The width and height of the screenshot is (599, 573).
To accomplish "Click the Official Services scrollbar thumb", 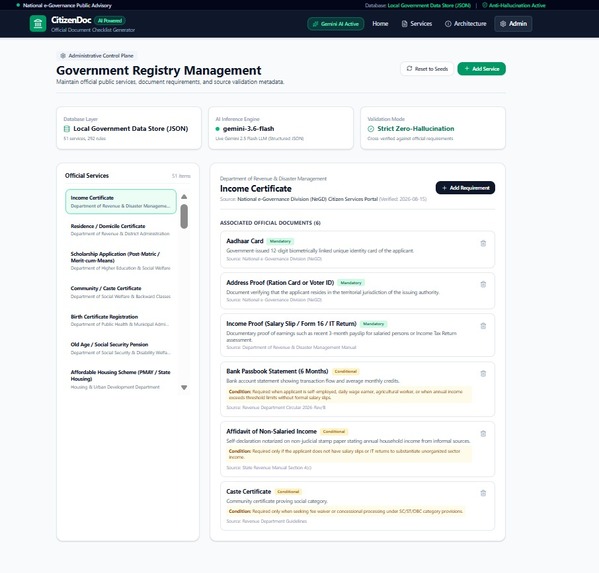I will (x=184, y=217).
